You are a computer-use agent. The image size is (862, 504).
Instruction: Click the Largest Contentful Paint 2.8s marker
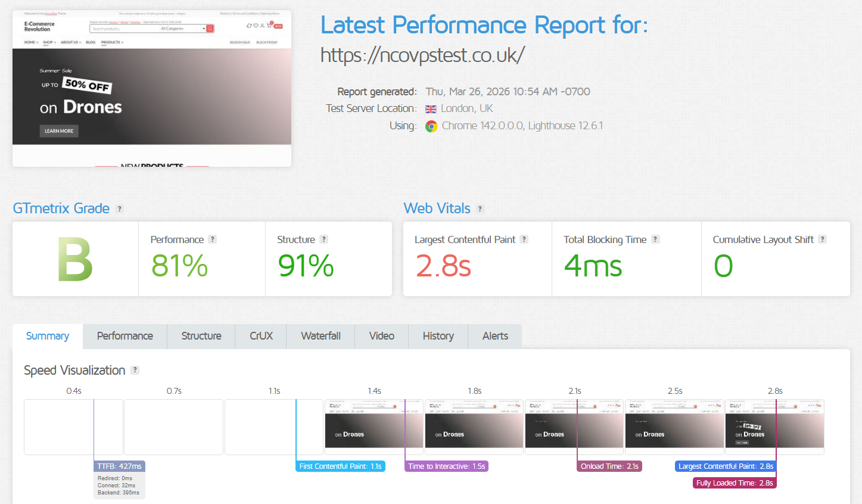pyautogui.click(x=726, y=466)
